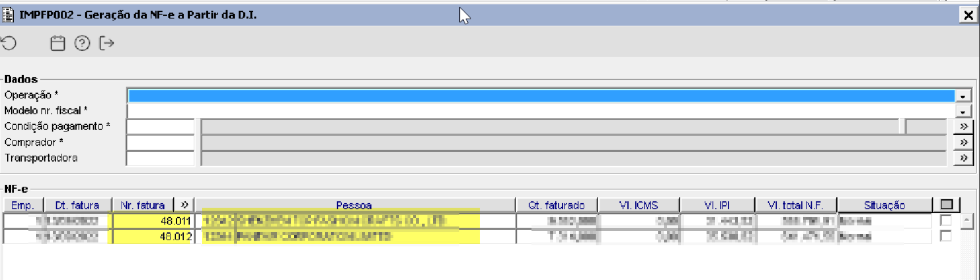
Task: Focus the Comprador code field
Action: [160, 142]
